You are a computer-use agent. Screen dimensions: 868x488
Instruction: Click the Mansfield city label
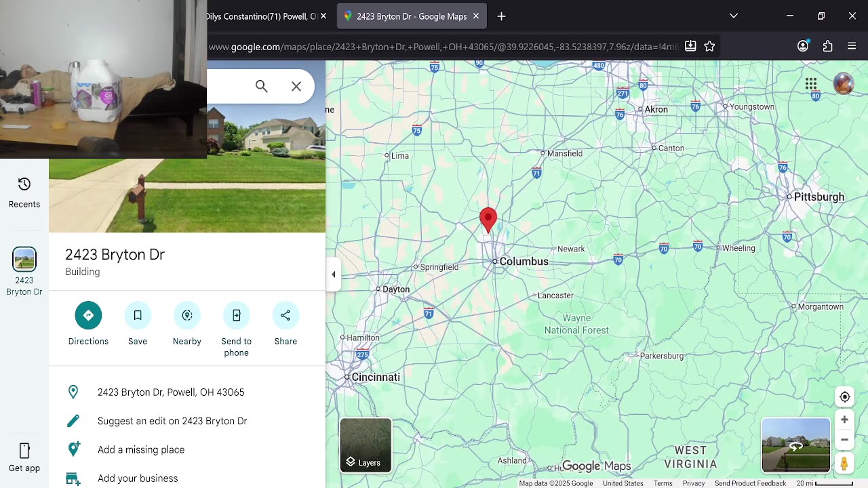(565, 154)
